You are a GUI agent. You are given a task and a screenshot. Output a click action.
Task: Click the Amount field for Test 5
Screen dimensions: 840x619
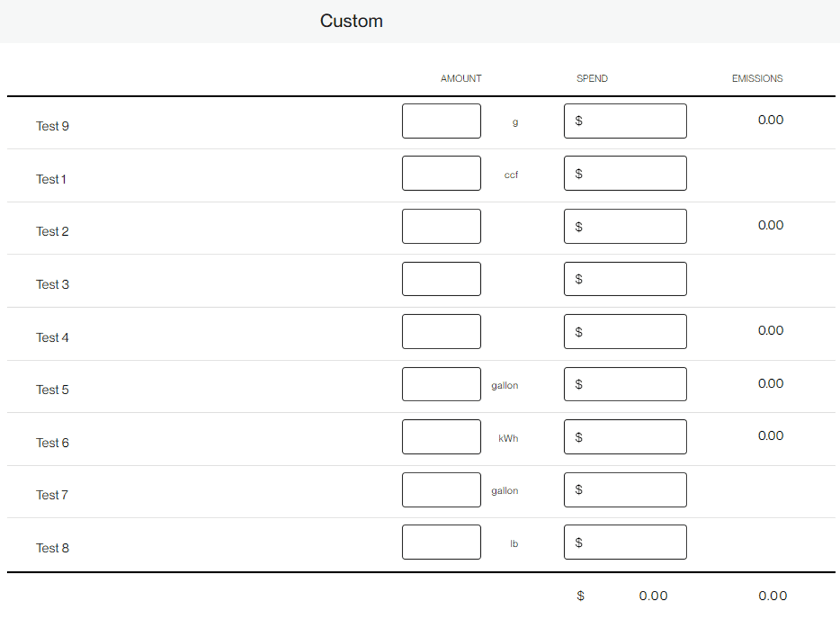click(441, 384)
